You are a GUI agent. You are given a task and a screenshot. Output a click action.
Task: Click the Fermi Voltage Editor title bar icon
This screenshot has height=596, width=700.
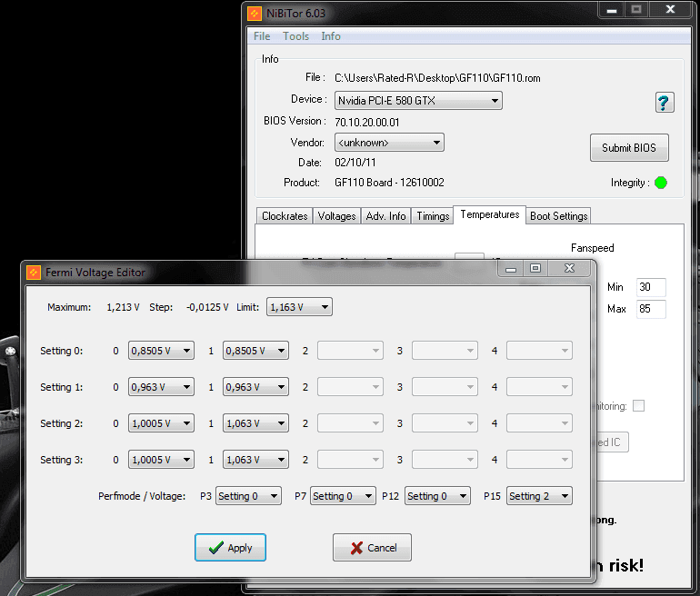tap(34, 273)
